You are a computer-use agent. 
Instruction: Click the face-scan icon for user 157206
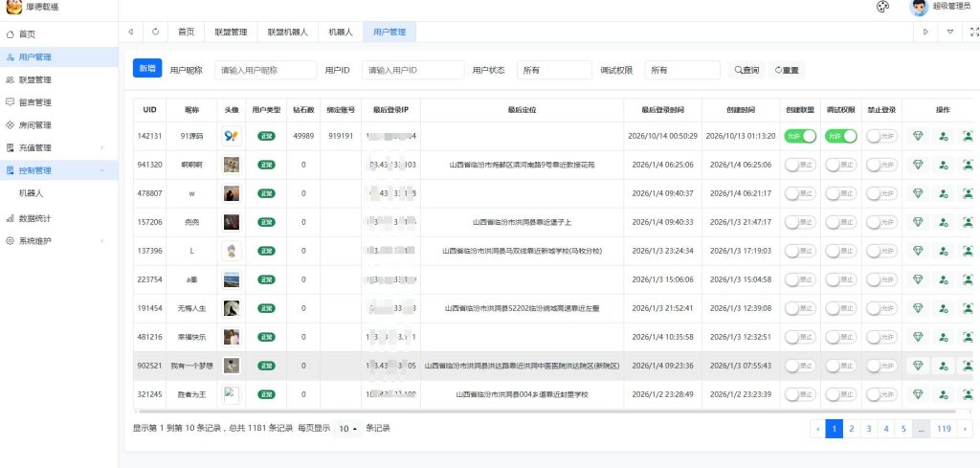(x=968, y=222)
